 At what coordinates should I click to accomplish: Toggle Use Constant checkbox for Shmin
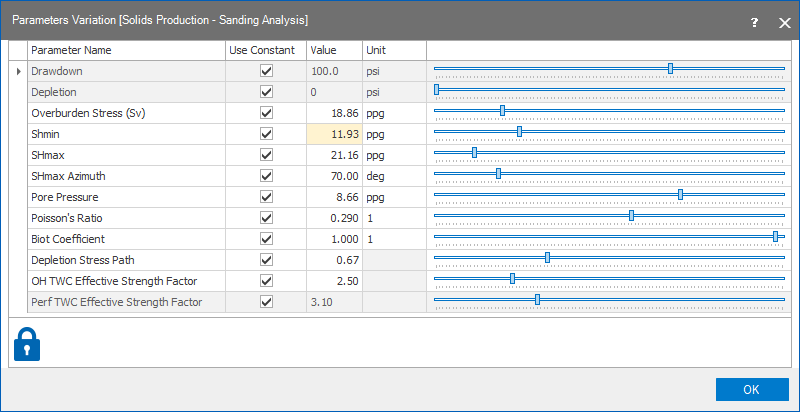[x=266, y=134]
